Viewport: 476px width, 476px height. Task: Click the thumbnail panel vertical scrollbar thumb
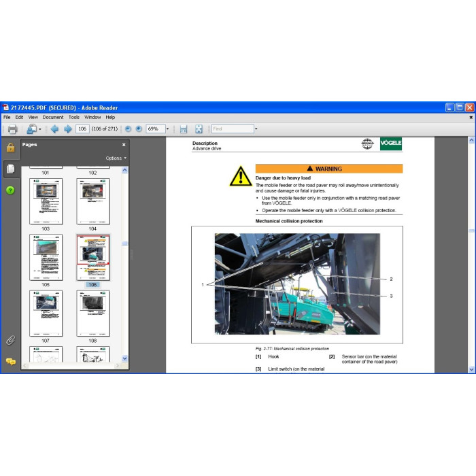124,243
